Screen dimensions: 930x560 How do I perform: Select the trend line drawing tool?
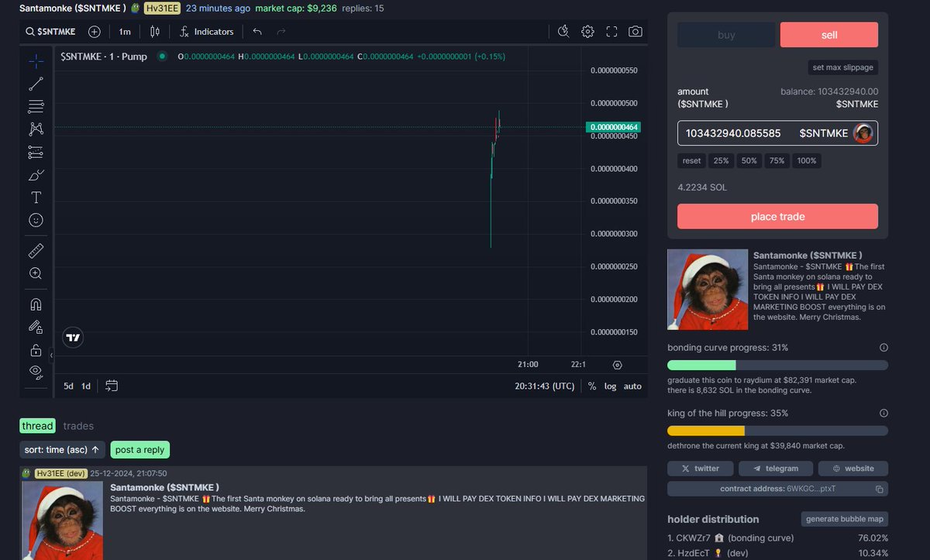(36, 84)
